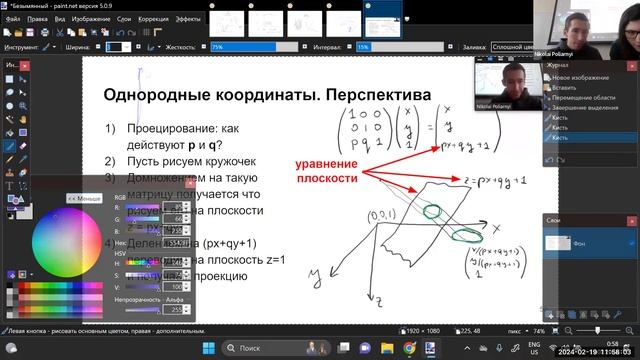Show hidden system tray icons chevron
The width and height of the screenshot is (640, 360).
coord(467,348)
